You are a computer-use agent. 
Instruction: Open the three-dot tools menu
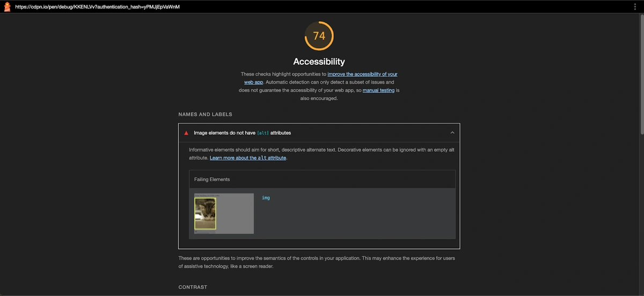tap(635, 7)
